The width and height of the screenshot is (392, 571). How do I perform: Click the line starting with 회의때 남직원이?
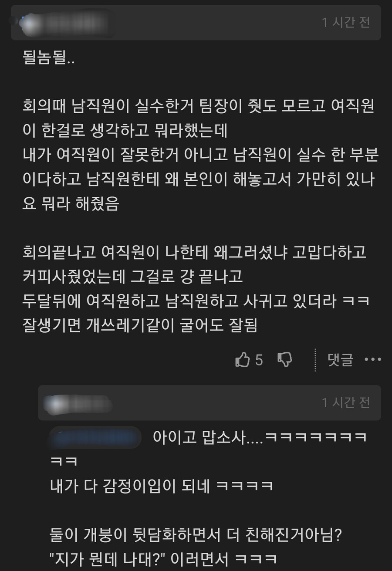coord(199,107)
